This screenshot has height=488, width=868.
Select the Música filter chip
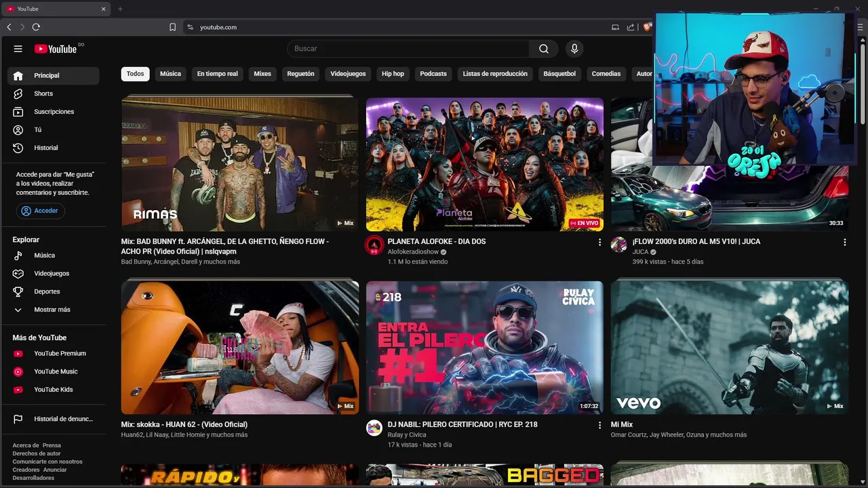click(x=170, y=74)
